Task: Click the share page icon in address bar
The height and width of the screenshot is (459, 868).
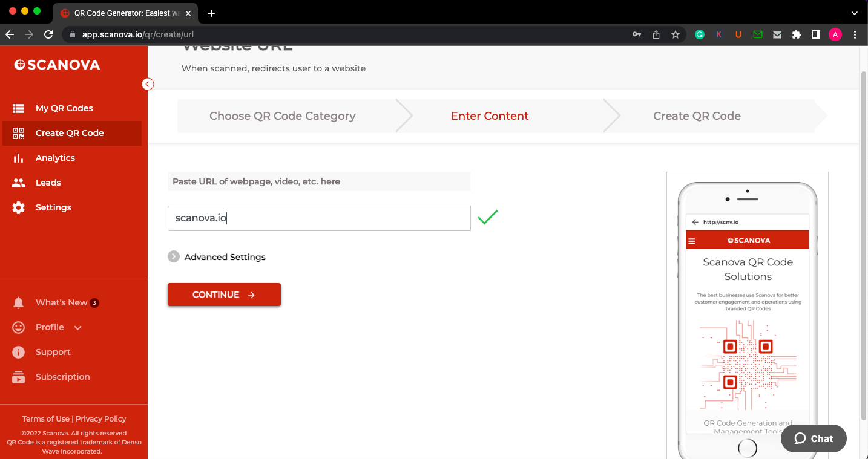Action: 656,34
